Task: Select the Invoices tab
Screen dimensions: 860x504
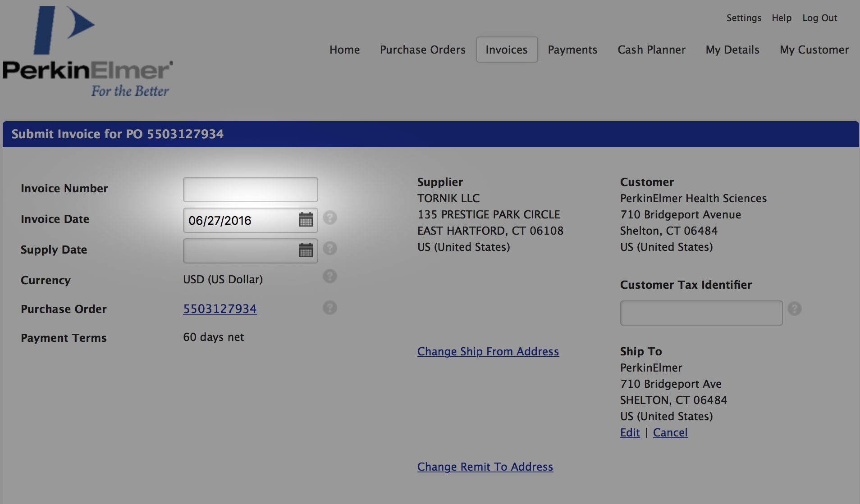Action: (507, 50)
